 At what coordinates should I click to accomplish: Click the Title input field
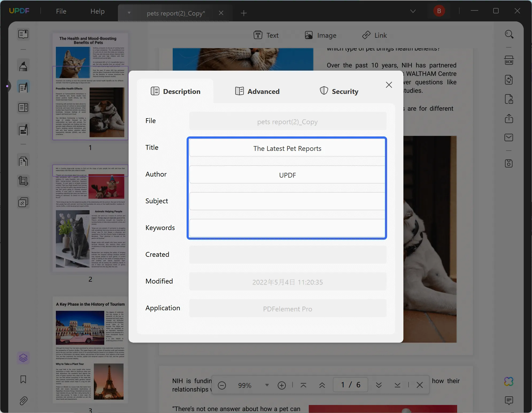[x=287, y=148]
